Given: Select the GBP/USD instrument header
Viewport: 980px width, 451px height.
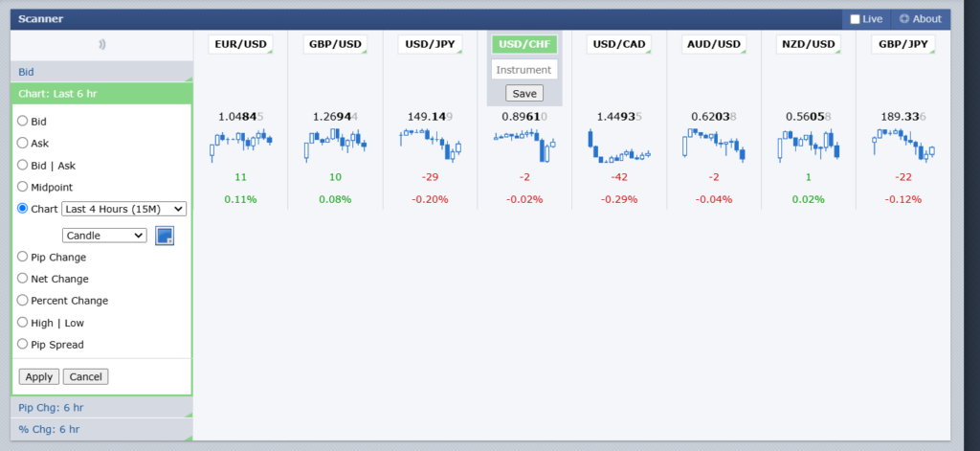Looking at the screenshot, I should tap(335, 44).
